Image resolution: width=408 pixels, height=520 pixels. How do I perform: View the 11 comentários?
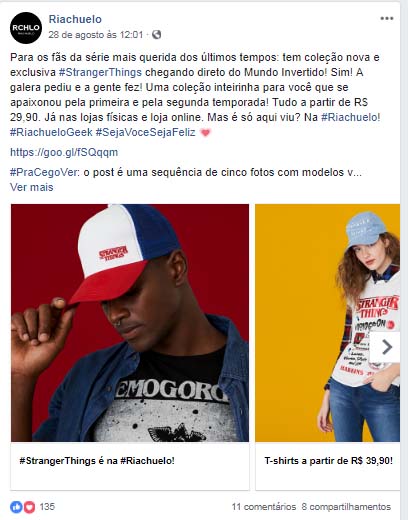pyautogui.click(x=264, y=507)
